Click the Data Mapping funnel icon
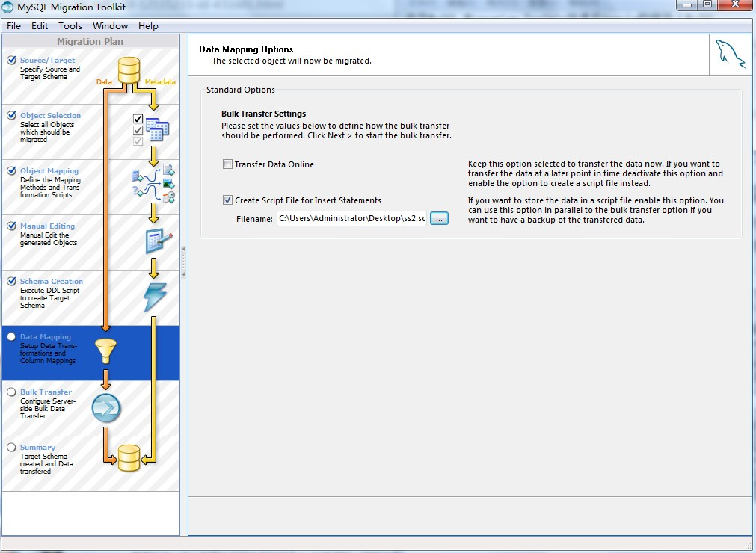Viewport: 756px width, 553px height. coord(105,350)
